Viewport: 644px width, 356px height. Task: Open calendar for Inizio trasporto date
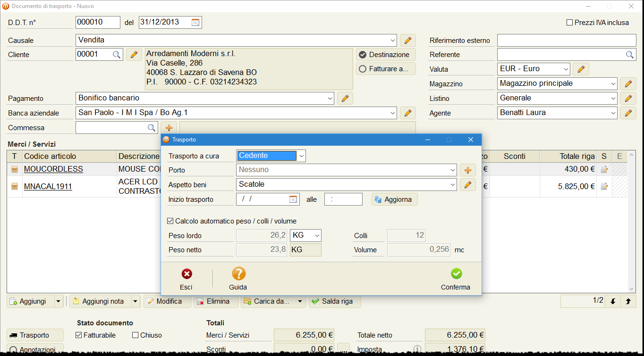(293, 199)
